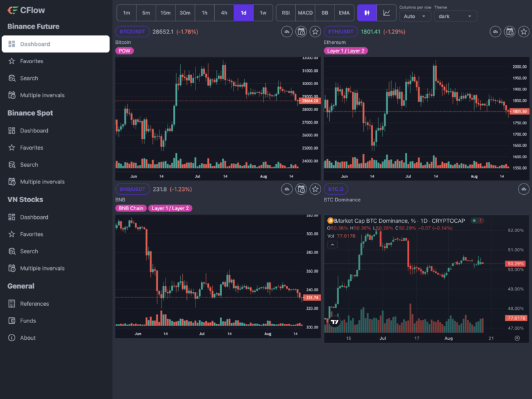
Task: Open the Theme dropdown
Action: (455, 16)
